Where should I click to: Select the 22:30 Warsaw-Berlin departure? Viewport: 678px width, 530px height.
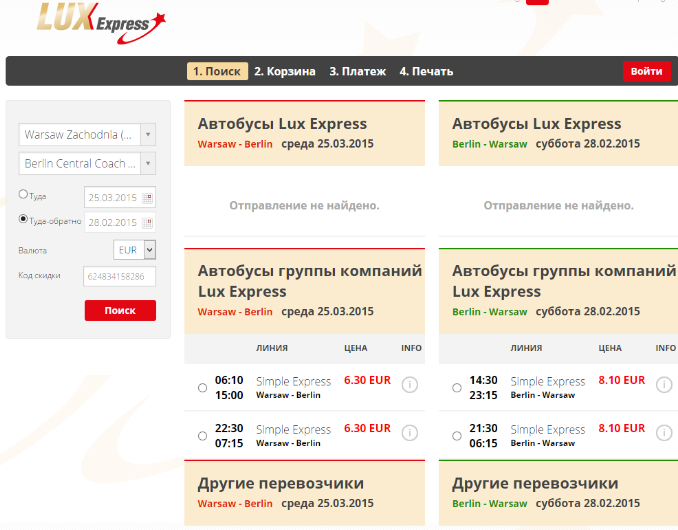coord(203,436)
